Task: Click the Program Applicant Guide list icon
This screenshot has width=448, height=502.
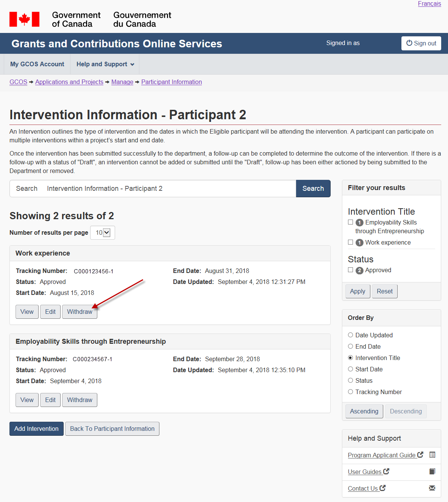Action: pos(432,455)
